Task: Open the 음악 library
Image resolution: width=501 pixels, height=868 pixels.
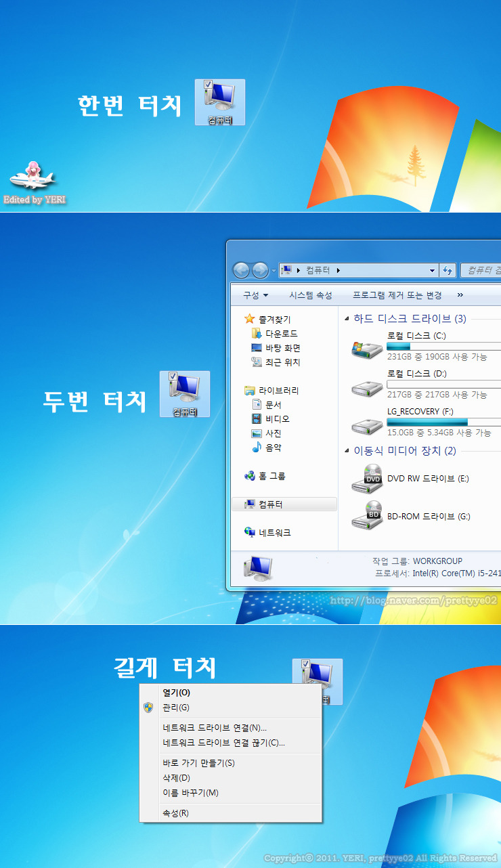Action: click(x=266, y=448)
